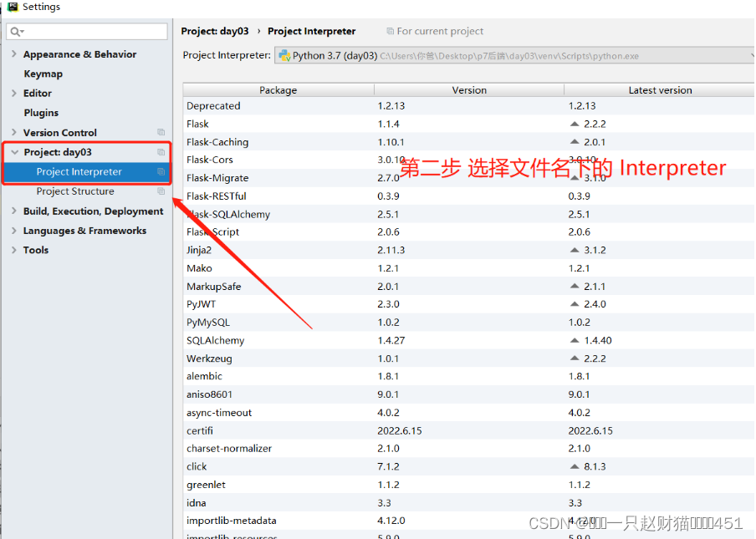Viewport: 756px width, 539px height.
Task: Sort by the Package column header
Action: tap(278, 90)
